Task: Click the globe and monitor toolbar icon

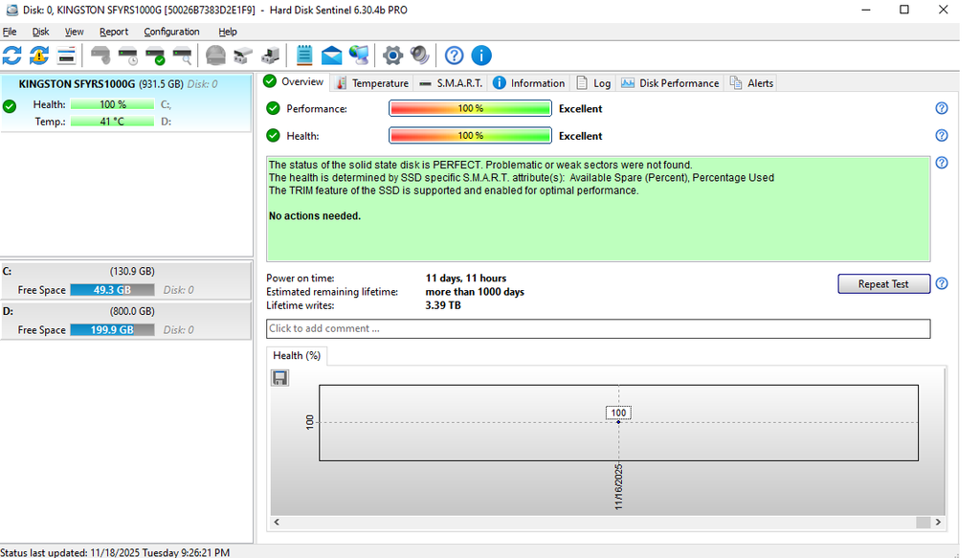Action: 359,56
